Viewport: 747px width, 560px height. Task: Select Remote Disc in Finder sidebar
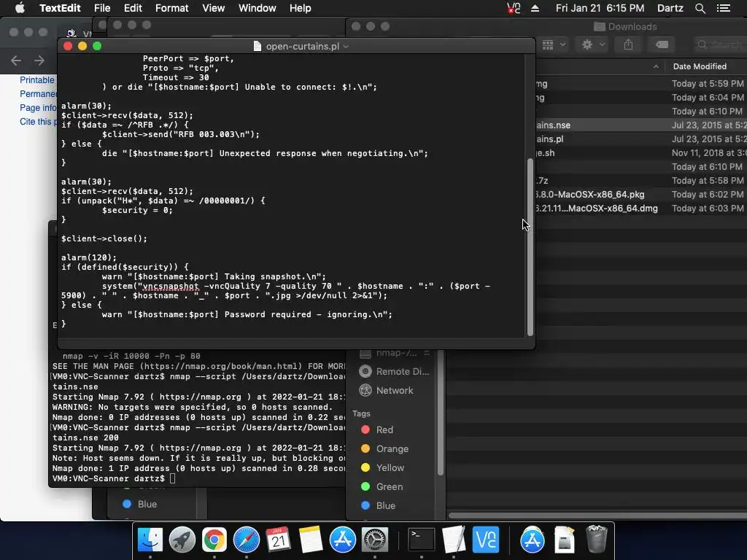tap(394, 371)
